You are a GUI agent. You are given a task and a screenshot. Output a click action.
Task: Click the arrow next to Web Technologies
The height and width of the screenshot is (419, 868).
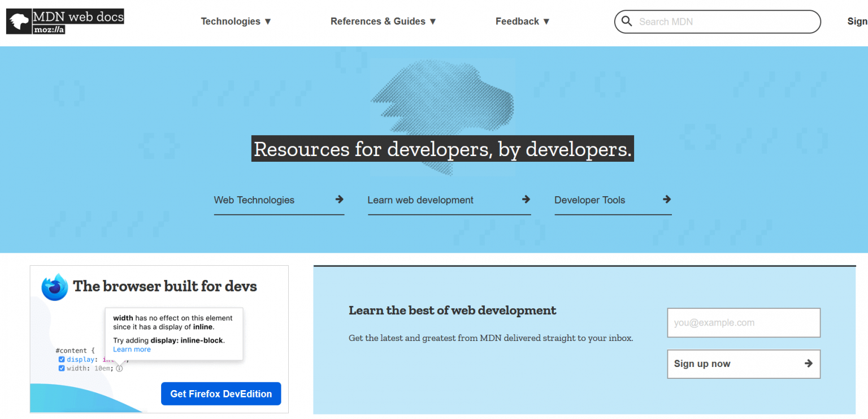(339, 199)
